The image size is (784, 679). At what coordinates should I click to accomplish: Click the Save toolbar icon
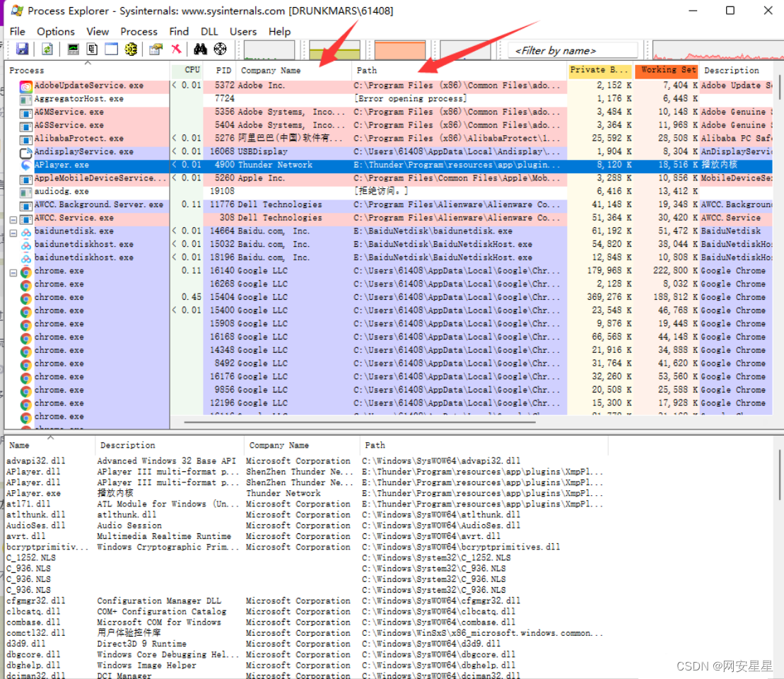tap(23, 49)
